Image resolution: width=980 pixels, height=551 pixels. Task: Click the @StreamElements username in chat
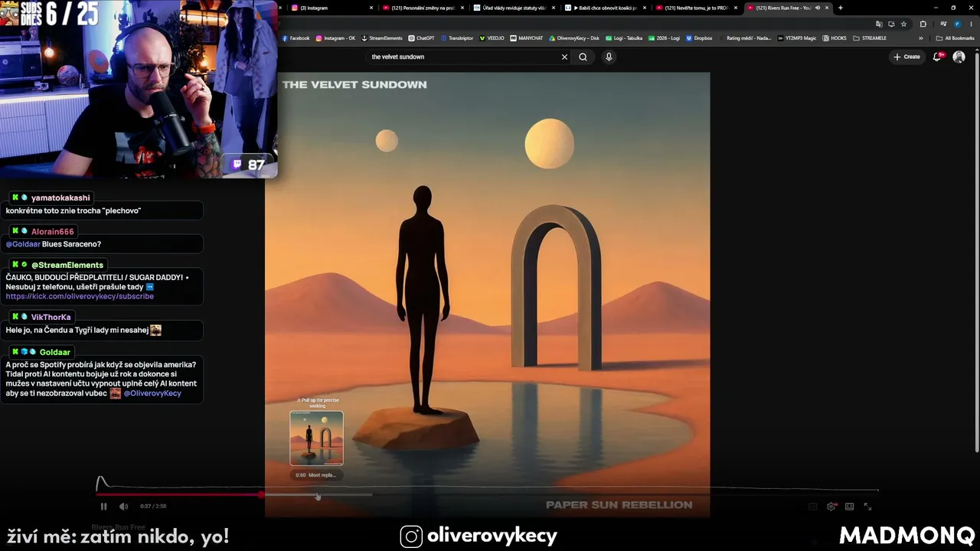[67, 265]
